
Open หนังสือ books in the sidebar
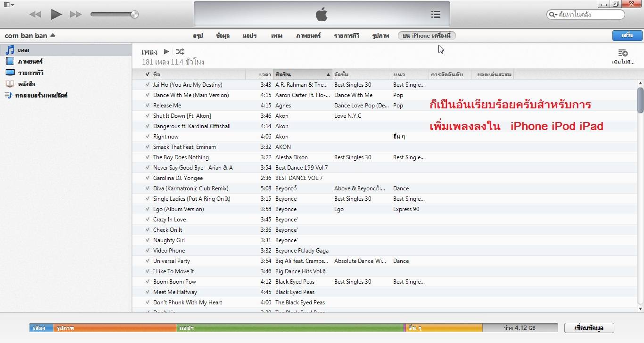26,84
